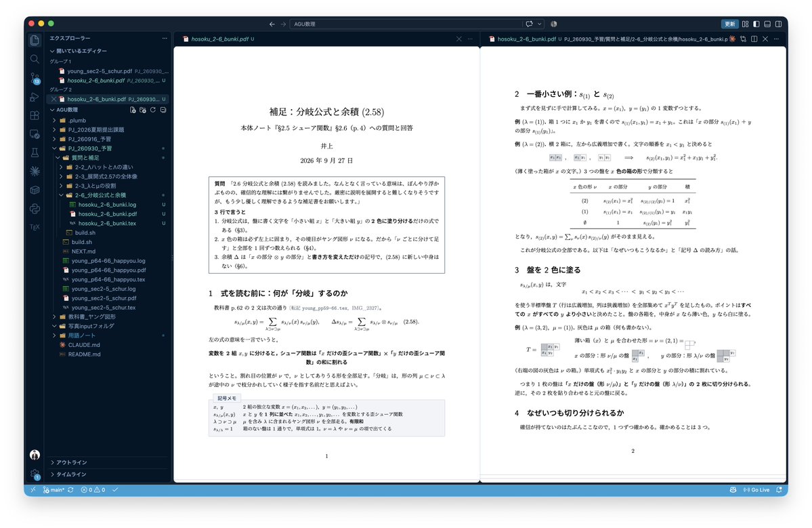
Task: Customize layout from the title bar
Action: [745, 24]
